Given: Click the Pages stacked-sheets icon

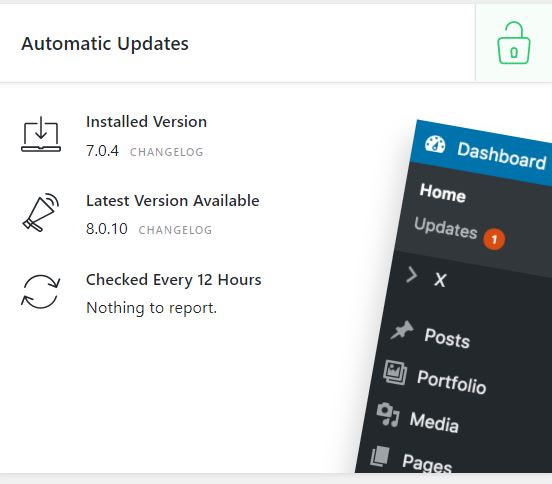Looking at the screenshot, I should click(380, 456).
